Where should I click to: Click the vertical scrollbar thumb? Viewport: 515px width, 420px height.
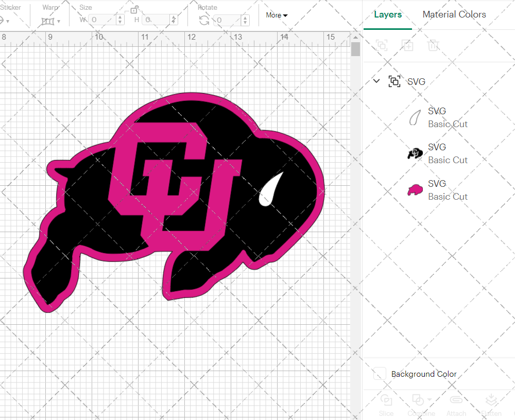click(355, 49)
